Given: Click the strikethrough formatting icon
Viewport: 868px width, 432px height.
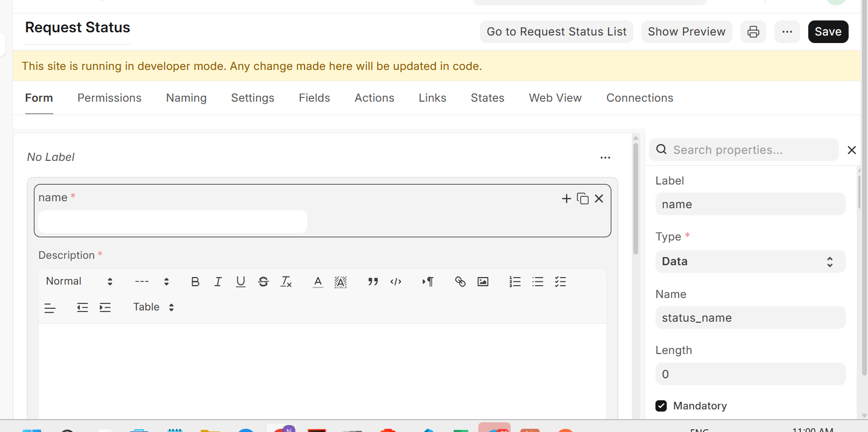Looking at the screenshot, I should pos(263,282).
